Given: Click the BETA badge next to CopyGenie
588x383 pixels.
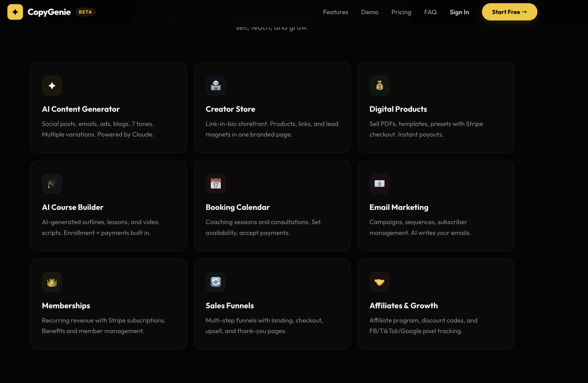Looking at the screenshot, I should click(86, 12).
